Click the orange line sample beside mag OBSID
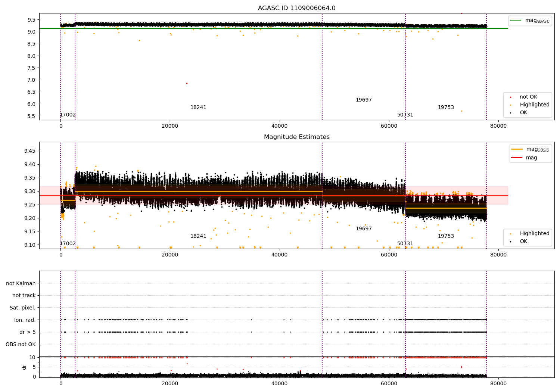This screenshot has width=560, height=392. (517, 149)
